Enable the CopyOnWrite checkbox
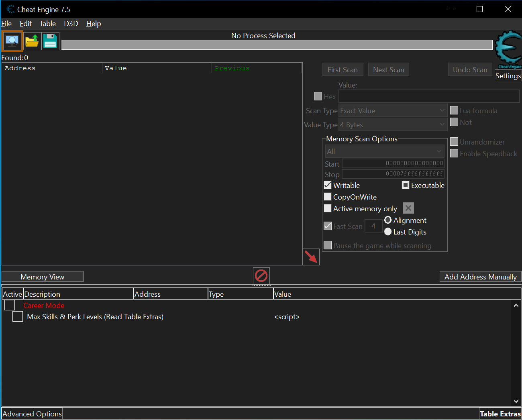Screen dimensions: 522x420 coord(328,197)
